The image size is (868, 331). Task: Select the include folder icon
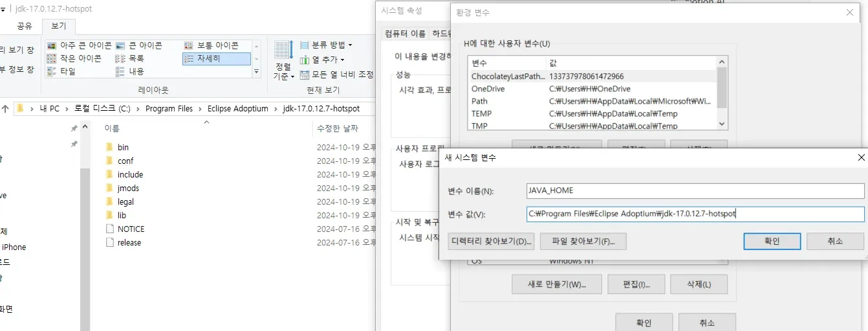tap(109, 175)
